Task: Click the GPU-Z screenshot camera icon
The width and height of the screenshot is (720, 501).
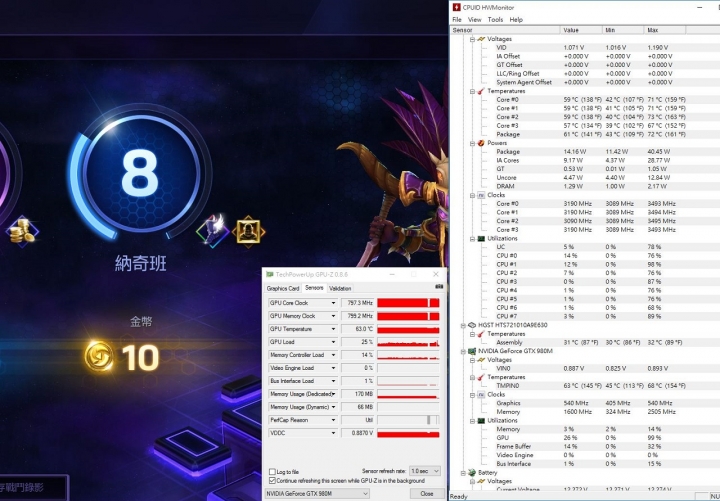Action: (x=439, y=287)
